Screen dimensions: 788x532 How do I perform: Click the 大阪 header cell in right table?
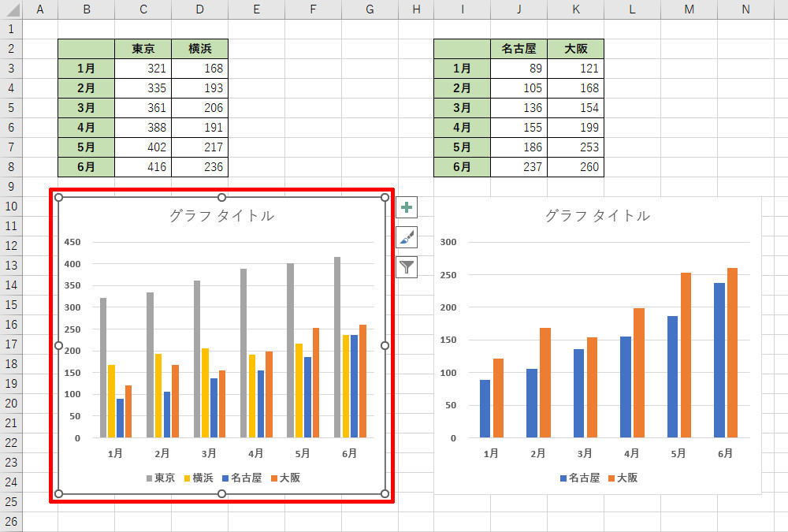click(575, 49)
